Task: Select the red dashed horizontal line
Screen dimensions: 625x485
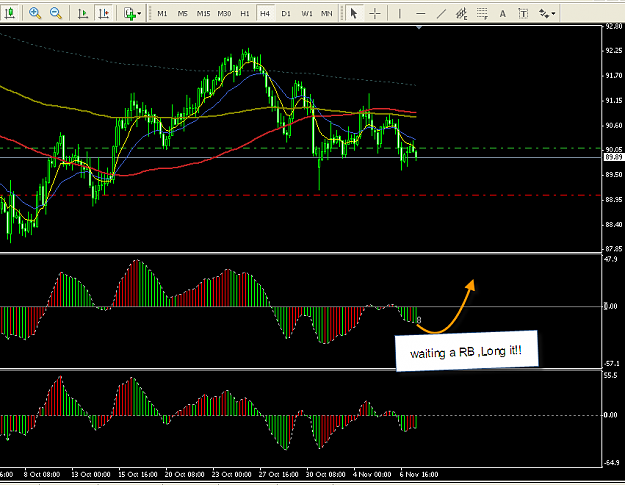Action: [301, 195]
